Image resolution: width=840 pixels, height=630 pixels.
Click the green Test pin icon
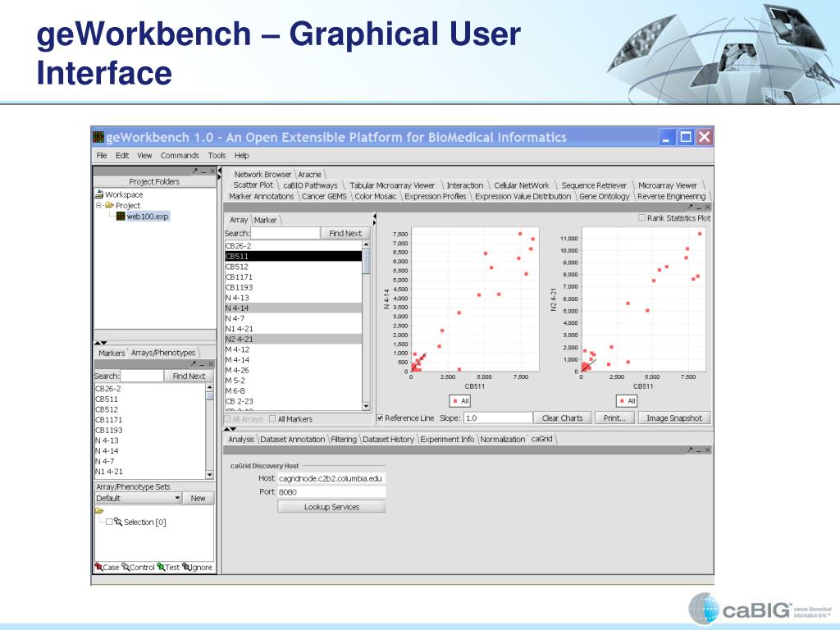tap(161, 567)
